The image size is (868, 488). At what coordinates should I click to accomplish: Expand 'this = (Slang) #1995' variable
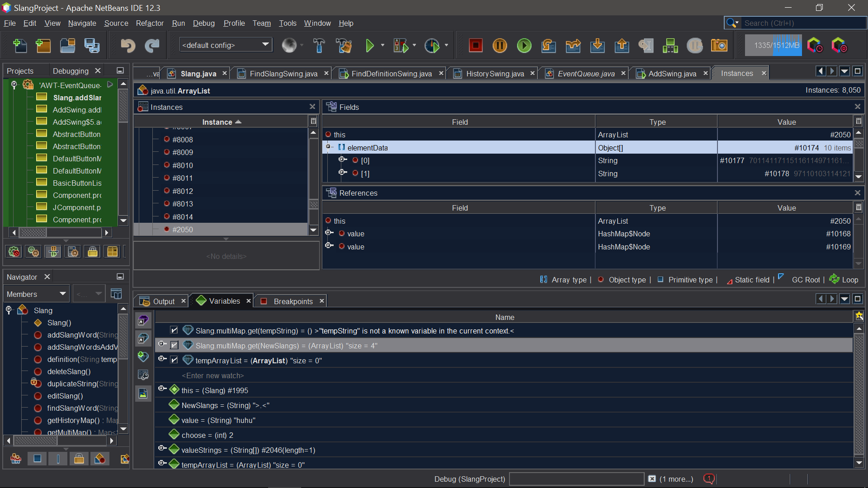[162, 389]
